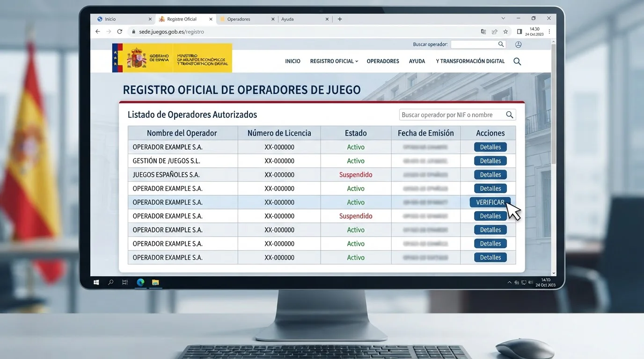Screen dimensions: 644x359
Task: Open Detalles for GESTIÓN DE JUEGOS S.L.
Action: click(490, 161)
